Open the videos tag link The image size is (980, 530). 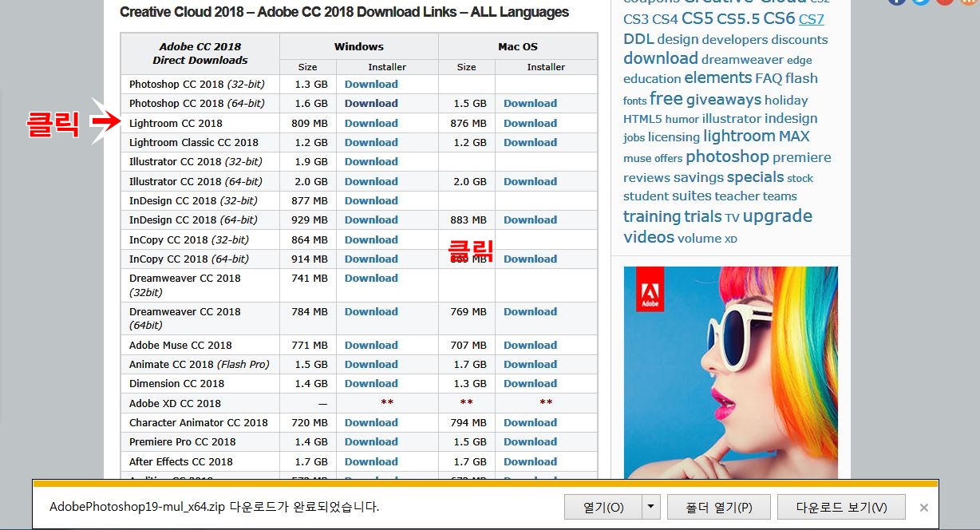tap(649, 237)
